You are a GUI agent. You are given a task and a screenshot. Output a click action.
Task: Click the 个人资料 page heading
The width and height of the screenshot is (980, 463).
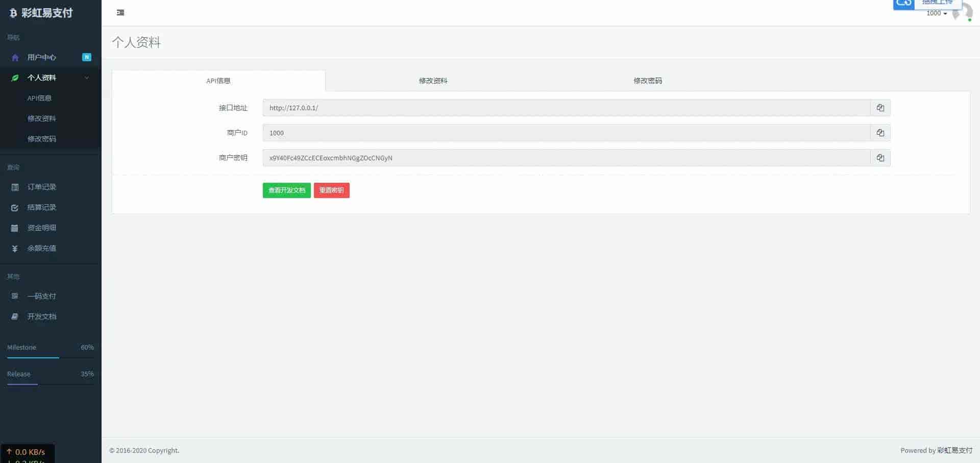[x=136, y=42]
